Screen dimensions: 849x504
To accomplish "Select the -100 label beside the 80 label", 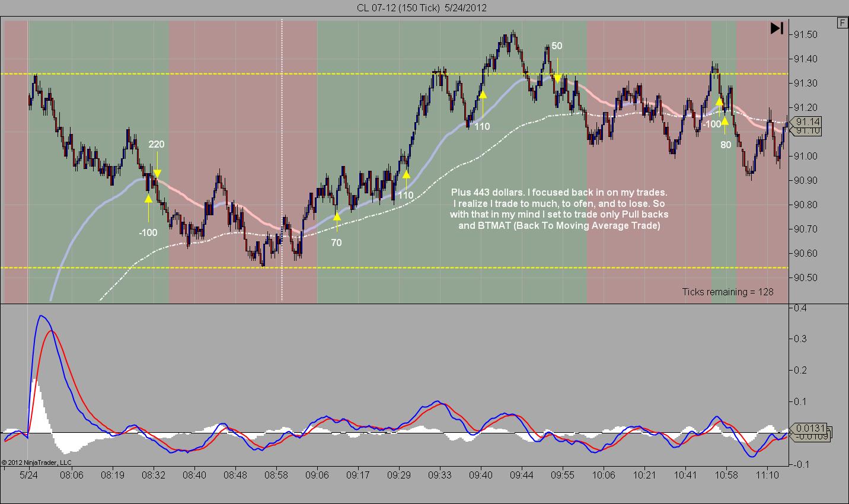I will [712, 124].
